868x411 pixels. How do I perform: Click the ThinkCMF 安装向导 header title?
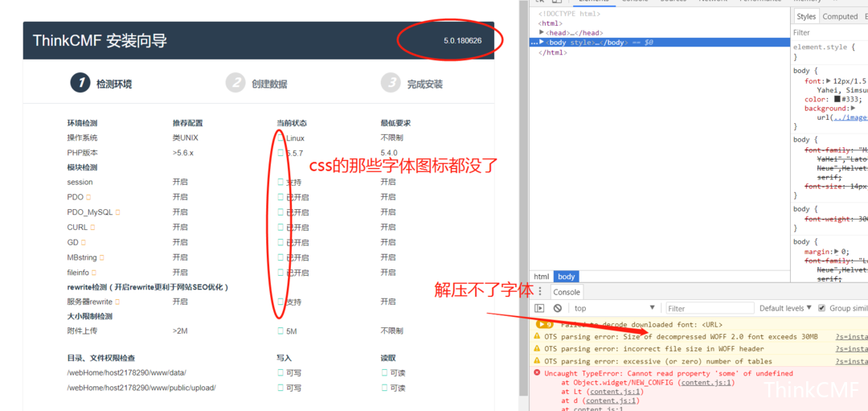[100, 40]
